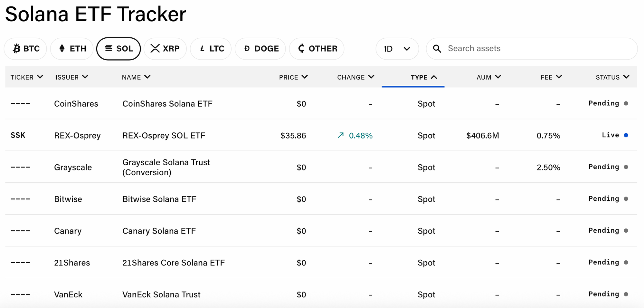This screenshot has height=308, width=644.
Task: Click the Bitcoin logo icon in BTC filter
Action: (16, 49)
